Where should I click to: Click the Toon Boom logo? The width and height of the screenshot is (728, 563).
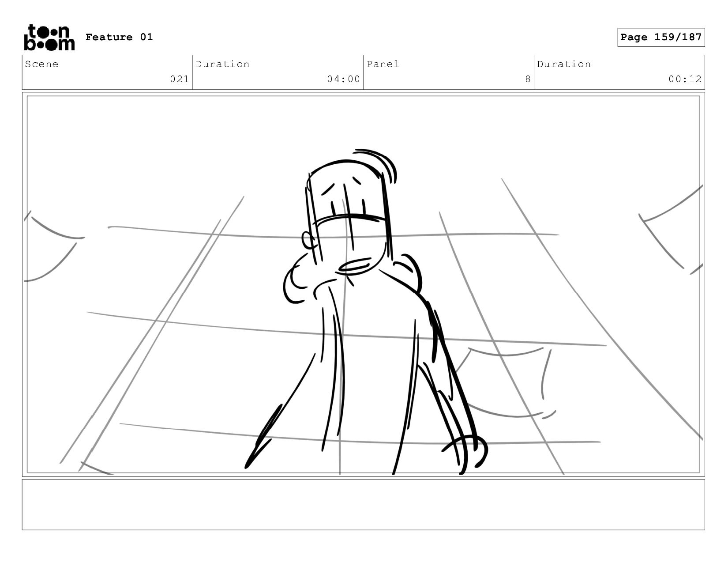(x=49, y=38)
